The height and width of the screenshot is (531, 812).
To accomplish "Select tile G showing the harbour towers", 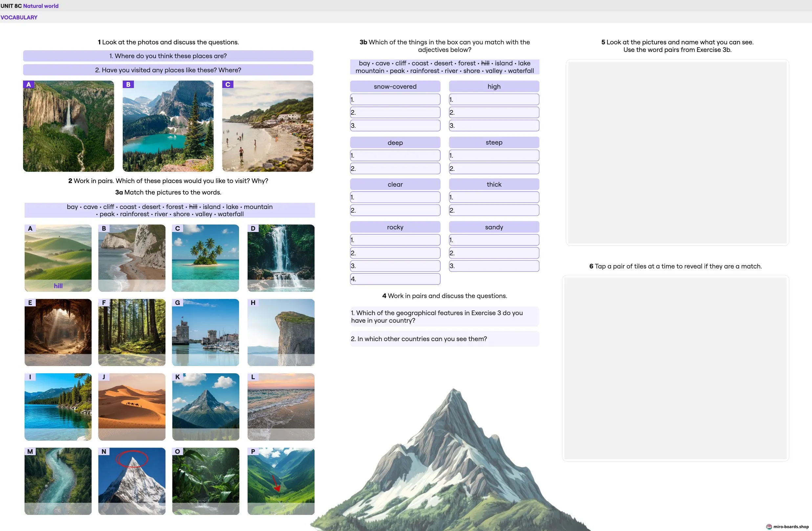I will pos(206,332).
